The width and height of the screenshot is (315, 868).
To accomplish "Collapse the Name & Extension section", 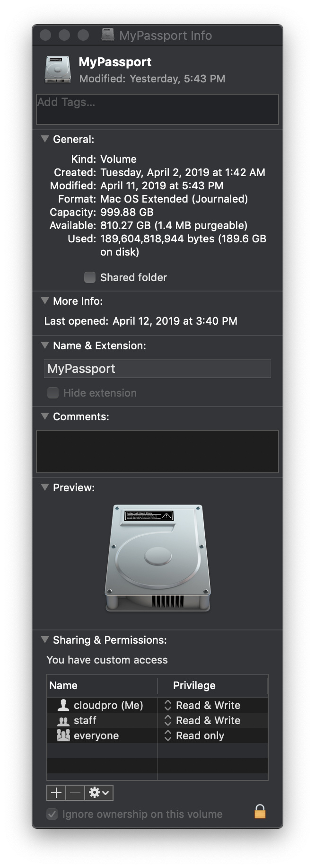I will point(45,345).
